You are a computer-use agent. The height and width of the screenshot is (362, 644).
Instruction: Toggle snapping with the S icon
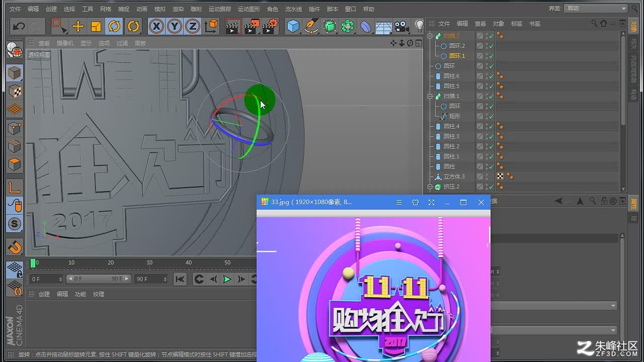[x=15, y=224]
